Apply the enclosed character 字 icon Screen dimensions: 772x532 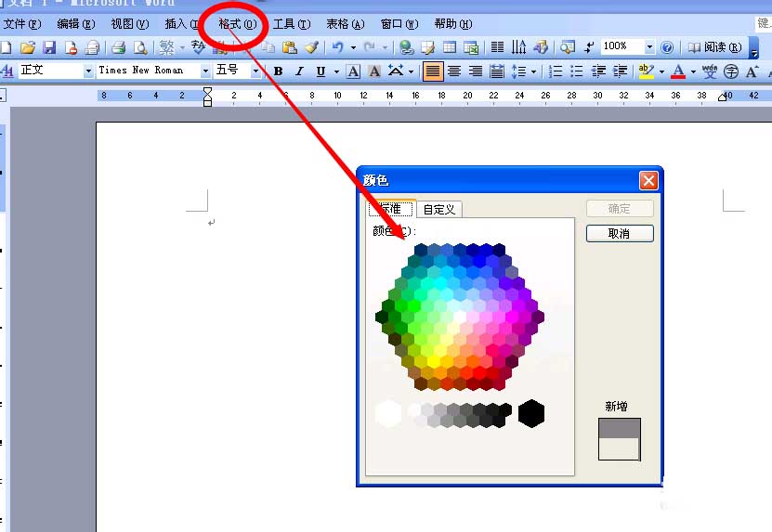click(x=731, y=71)
